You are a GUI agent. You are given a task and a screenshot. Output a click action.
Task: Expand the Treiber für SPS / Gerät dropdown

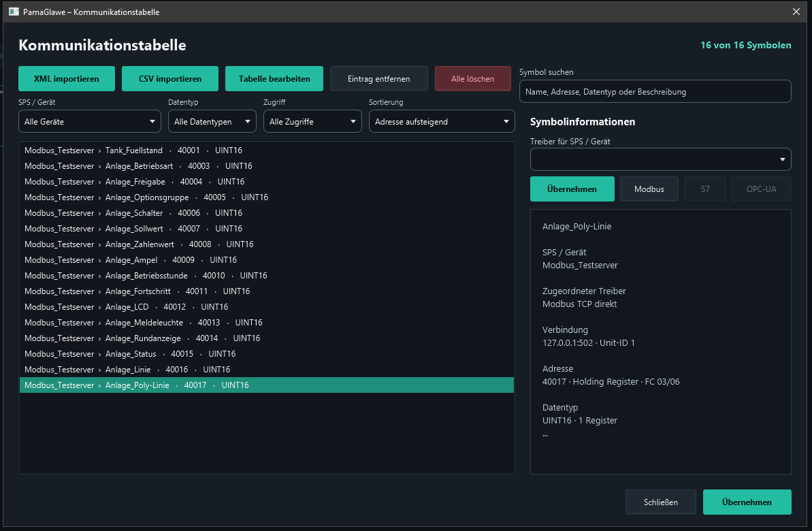coord(660,159)
